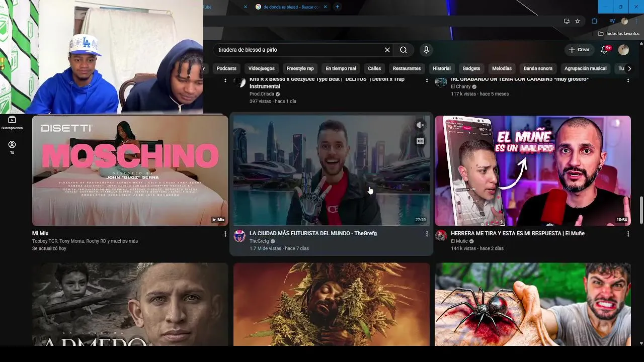Open the spider bite video thumbnail
This screenshot has height=362, width=644.
coord(533,304)
